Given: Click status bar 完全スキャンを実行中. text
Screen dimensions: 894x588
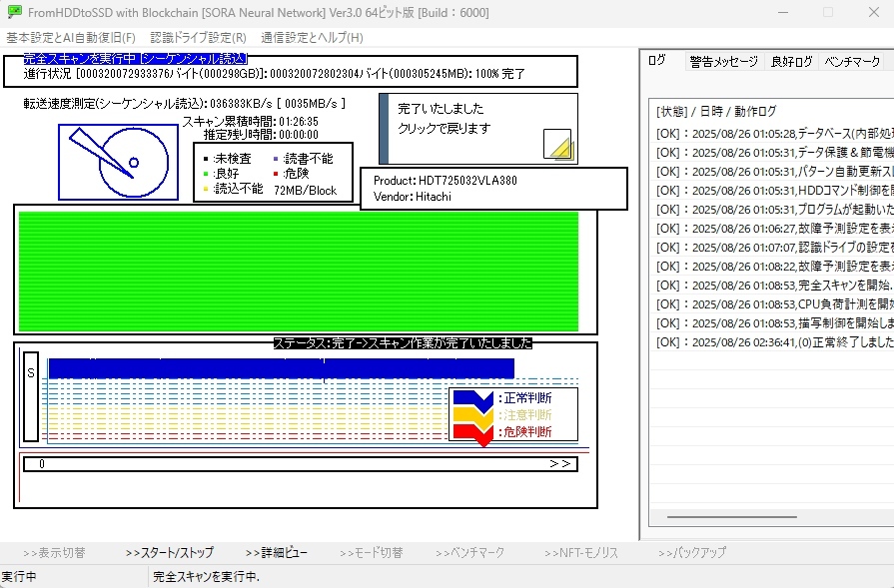Looking at the screenshot, I should click(206, 577).
